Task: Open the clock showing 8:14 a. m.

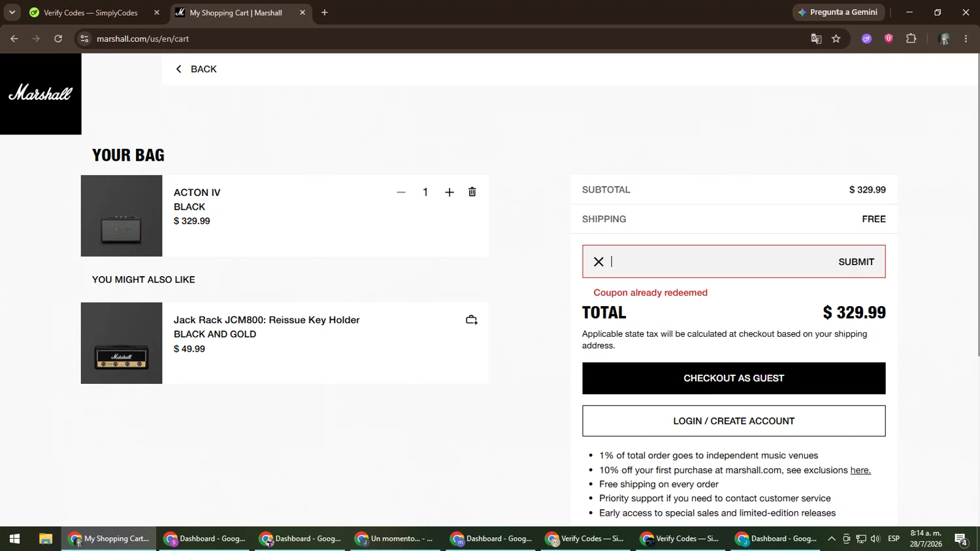Action: (x=926, y=539)
